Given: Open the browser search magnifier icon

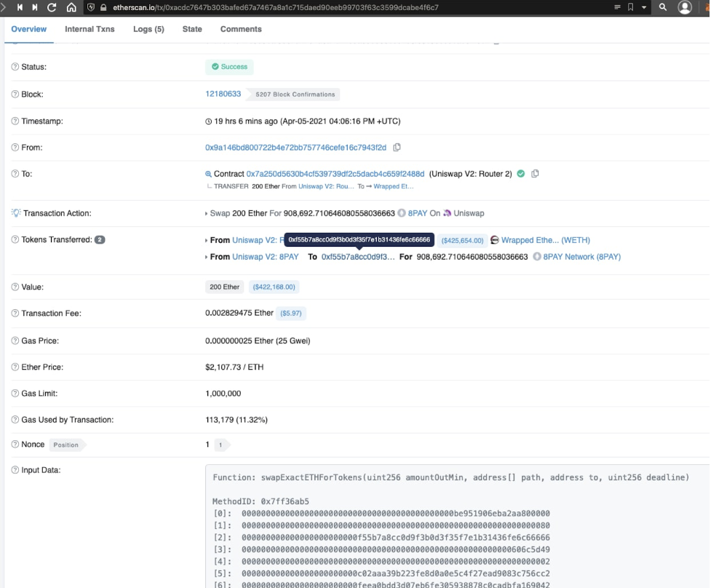Looking at the screenshot, I should click(x=663, y=7).
